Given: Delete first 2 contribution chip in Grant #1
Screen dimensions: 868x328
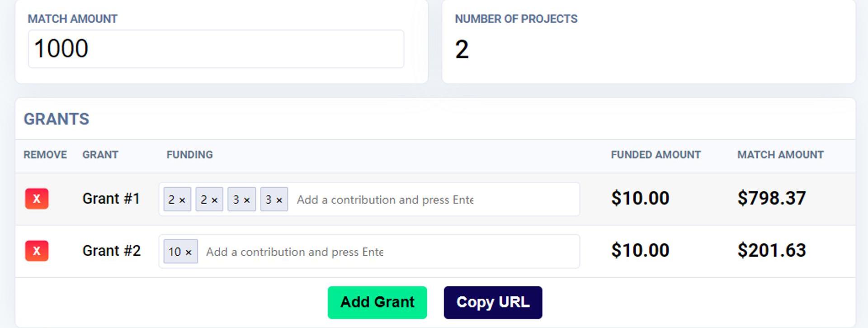Looking at the screenshot, I should 182,200.
